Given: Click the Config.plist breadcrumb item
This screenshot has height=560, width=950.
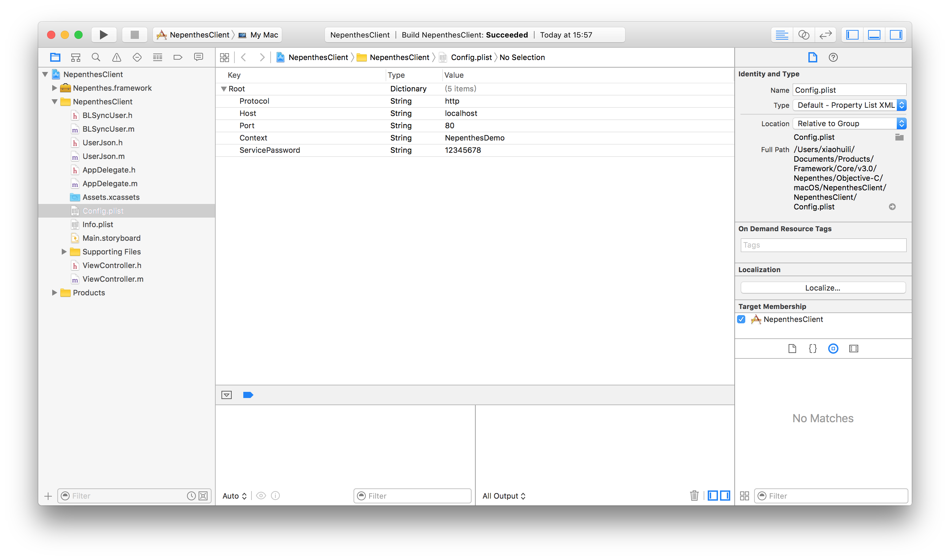Looking at the screenshot, I should [466, 57].
